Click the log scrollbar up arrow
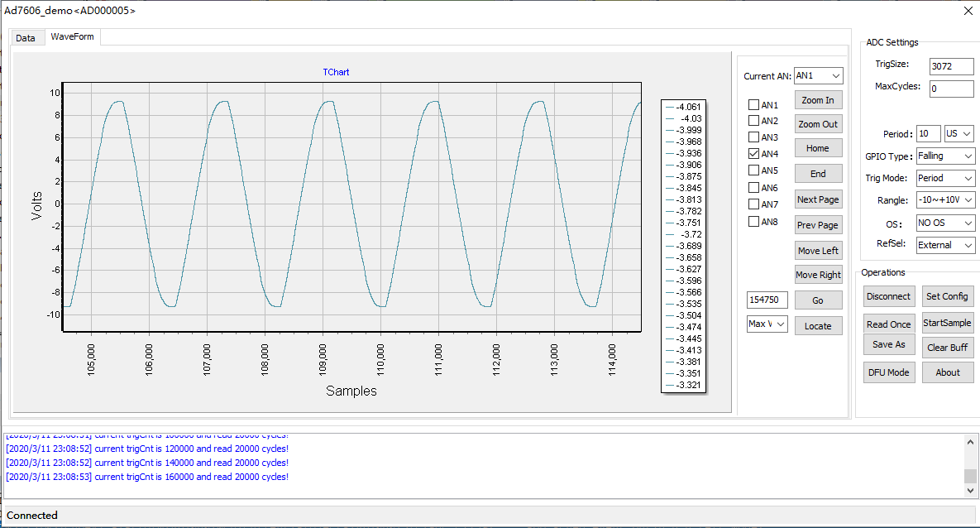This screenshot has width=980, height=528. click(970, 442)
